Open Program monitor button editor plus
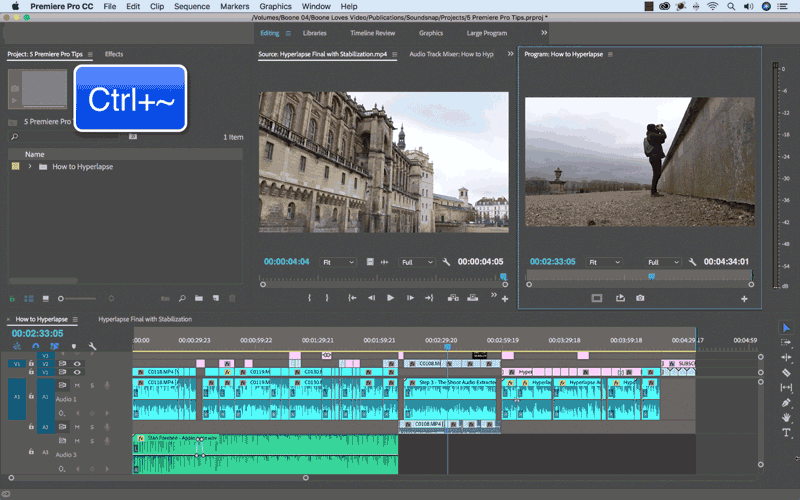The height and width of the screenshot is (500, 800). tap(744, 299)
